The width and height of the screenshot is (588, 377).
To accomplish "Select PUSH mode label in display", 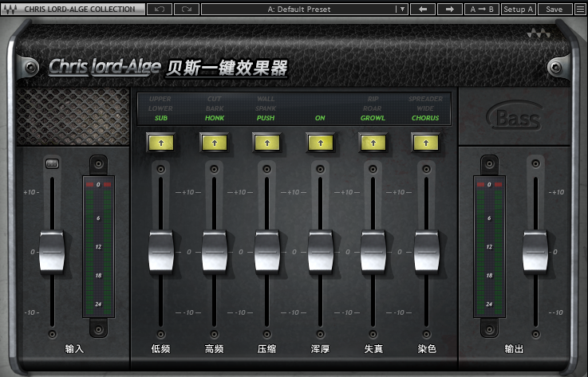I will point(266,118).
